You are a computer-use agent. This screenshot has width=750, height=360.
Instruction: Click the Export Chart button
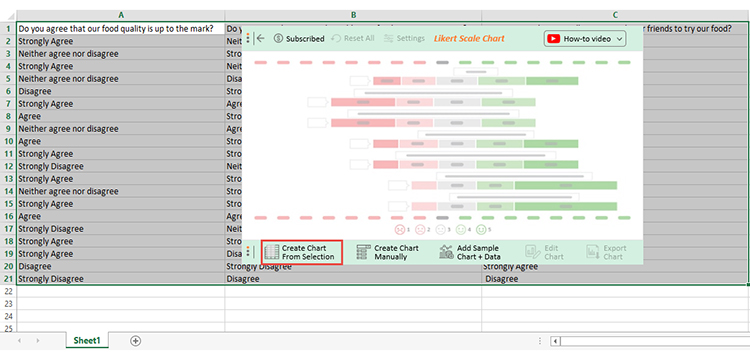click(606, 252)
